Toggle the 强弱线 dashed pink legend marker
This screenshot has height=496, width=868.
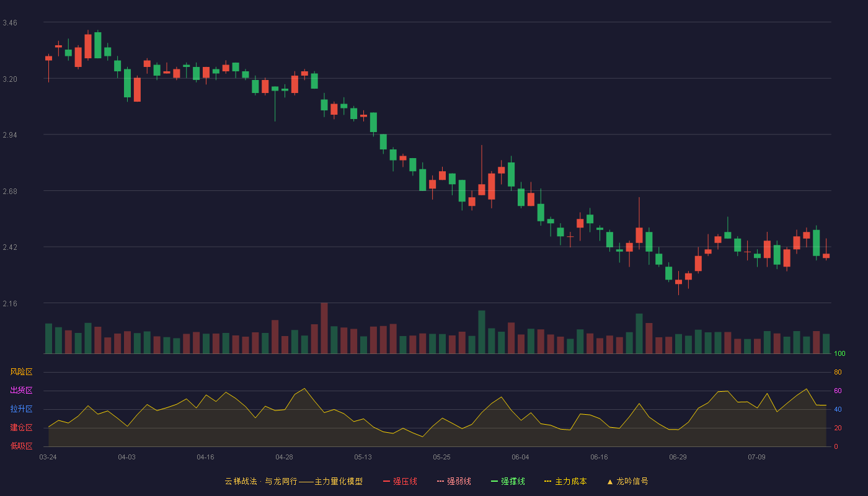[x=440, y=481]
